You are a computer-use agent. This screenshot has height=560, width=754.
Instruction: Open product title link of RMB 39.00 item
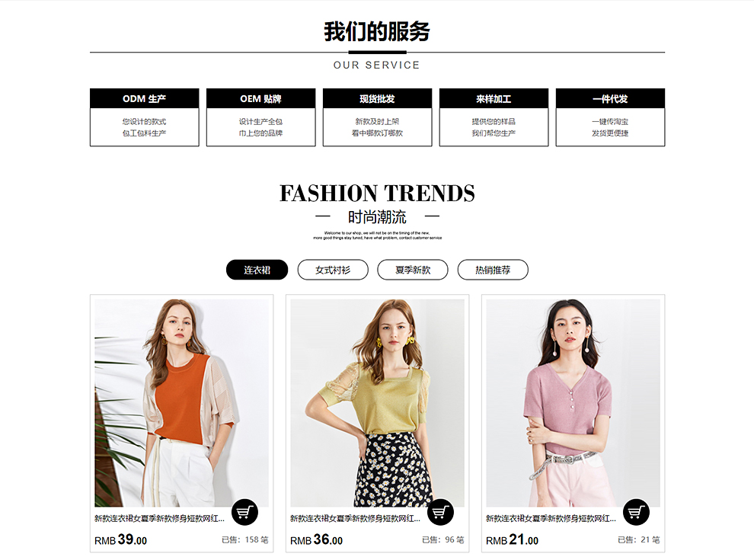[x=159, y=519]
